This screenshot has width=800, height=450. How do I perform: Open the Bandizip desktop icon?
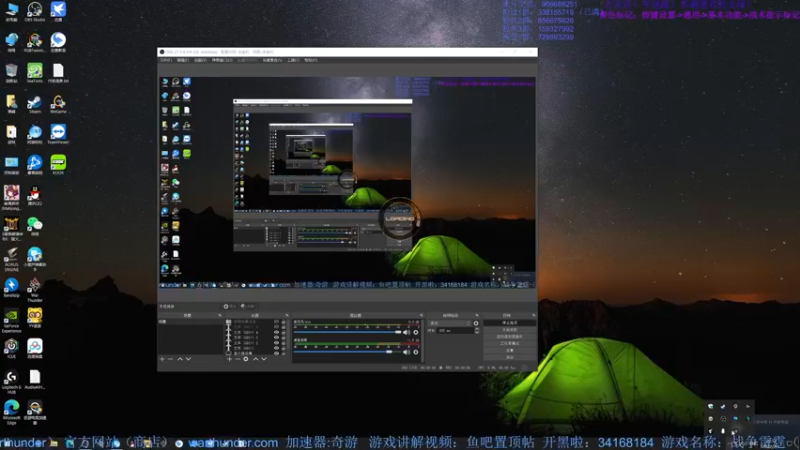tap(11, 287)
